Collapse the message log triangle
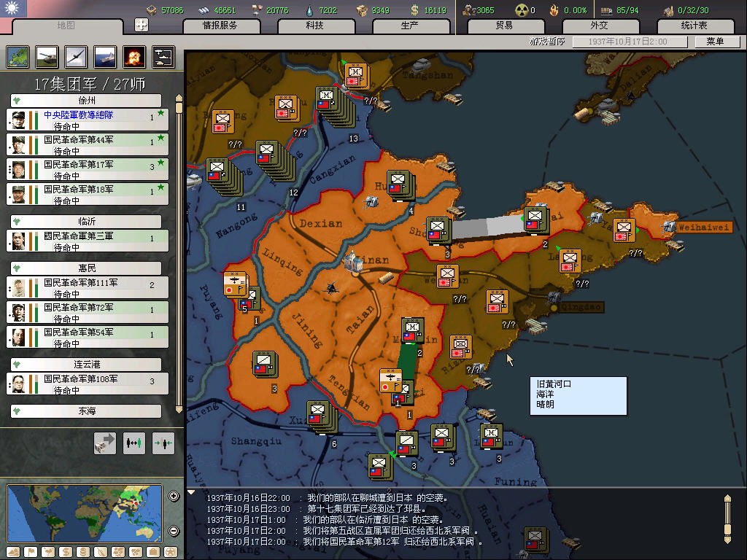 pyautogui.click(x=191, y=492)
